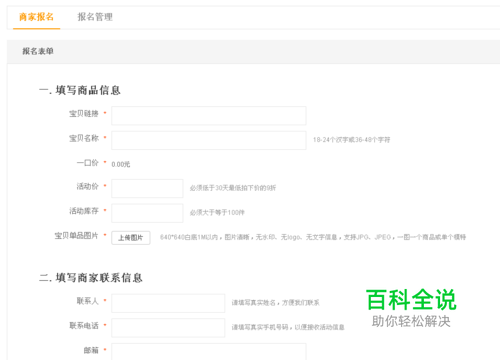Click the 联系电话 field label

click(x=84, y=326)
